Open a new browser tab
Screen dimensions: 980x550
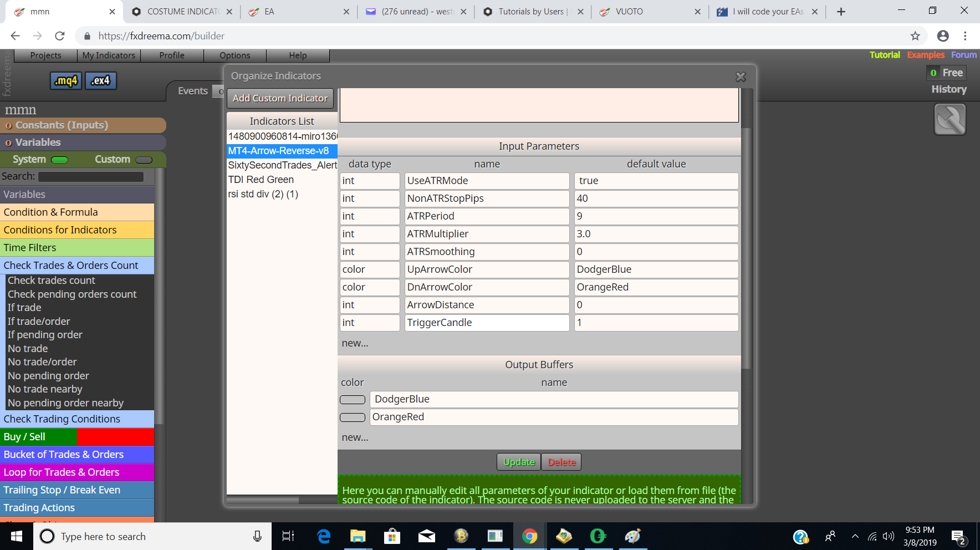tap(841, 12)
